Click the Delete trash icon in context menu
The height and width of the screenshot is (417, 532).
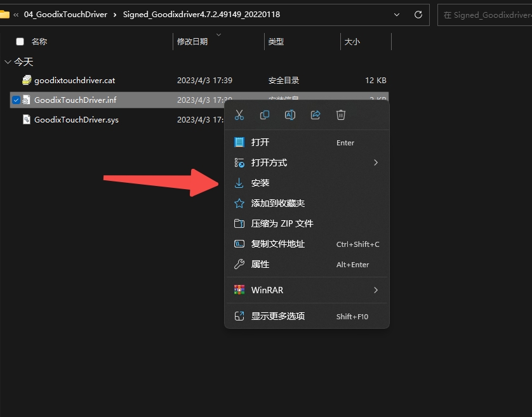[x=341, y=115]
